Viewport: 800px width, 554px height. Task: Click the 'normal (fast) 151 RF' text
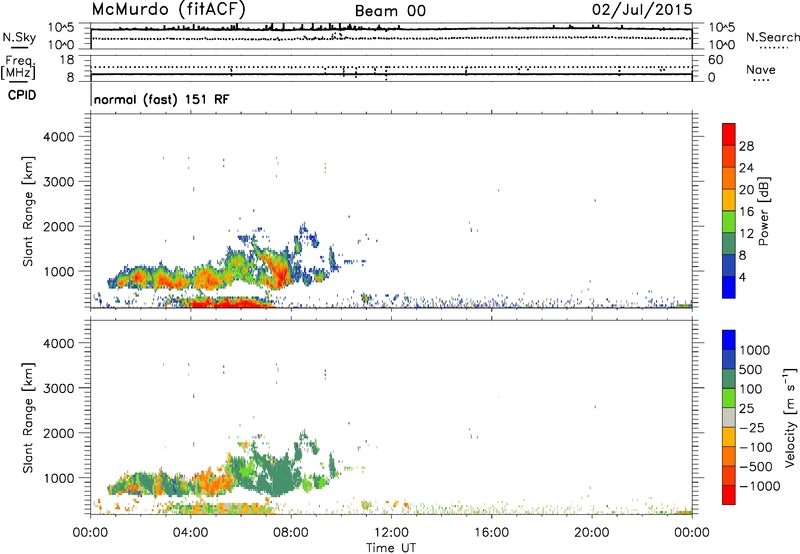click(162, 99)
